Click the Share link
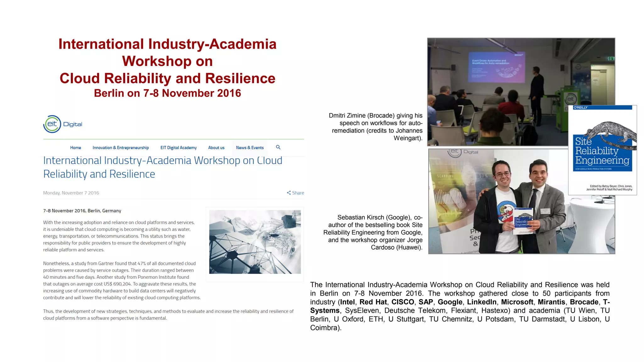Screen dimensions: 644x362 pos(298,193)
